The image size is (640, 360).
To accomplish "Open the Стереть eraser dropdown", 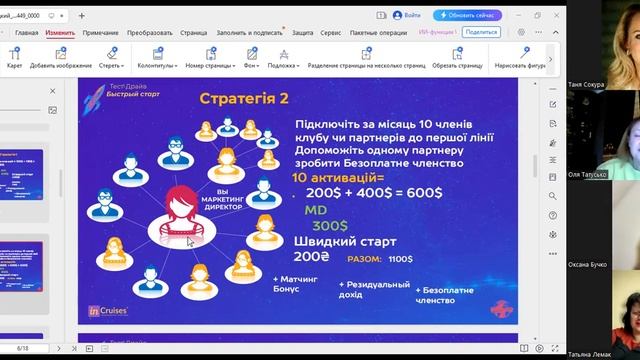I will click(x=111, y=57).
